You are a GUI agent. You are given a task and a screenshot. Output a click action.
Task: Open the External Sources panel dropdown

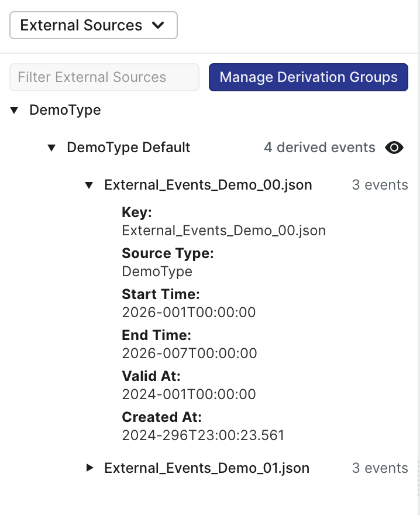(x=93, y=26)
